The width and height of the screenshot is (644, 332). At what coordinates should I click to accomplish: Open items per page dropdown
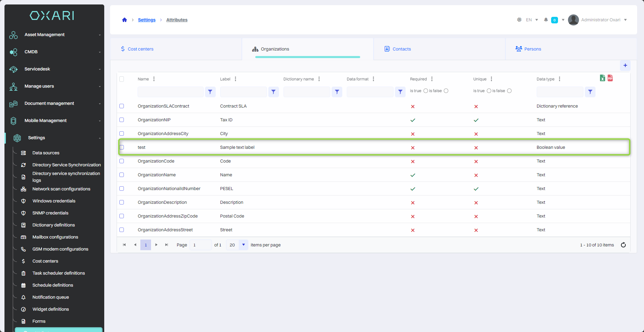243,245
